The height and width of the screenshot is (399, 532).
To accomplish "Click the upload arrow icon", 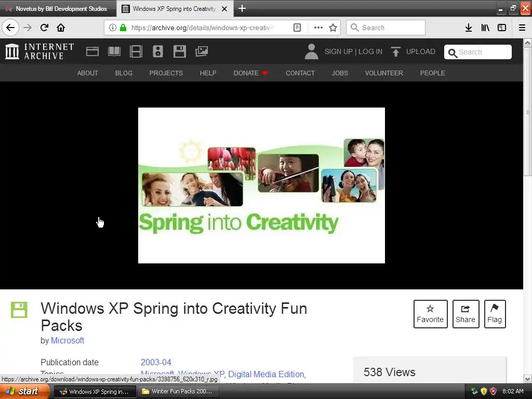I will [395, 51].
